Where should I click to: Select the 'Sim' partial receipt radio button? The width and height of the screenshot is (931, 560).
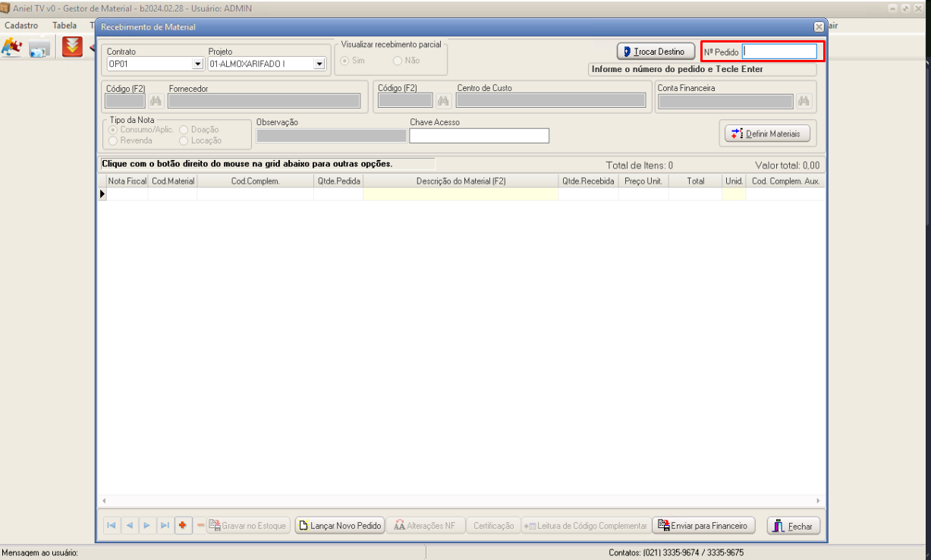(x=345, y=61)
